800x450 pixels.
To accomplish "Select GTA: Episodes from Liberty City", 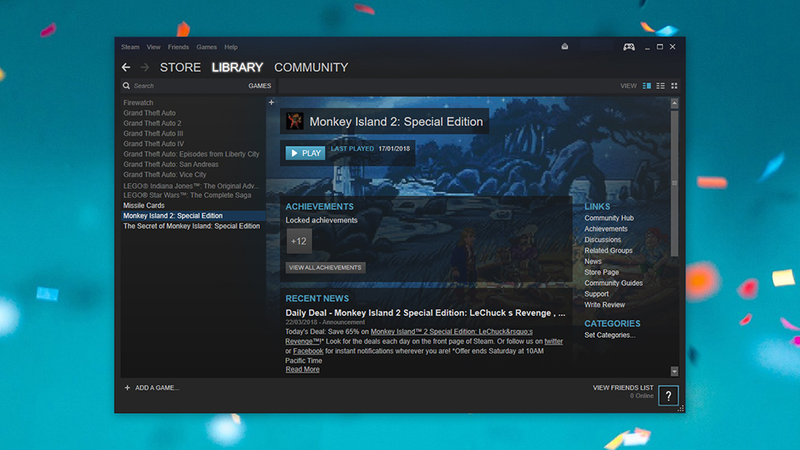I will point(191,154).
